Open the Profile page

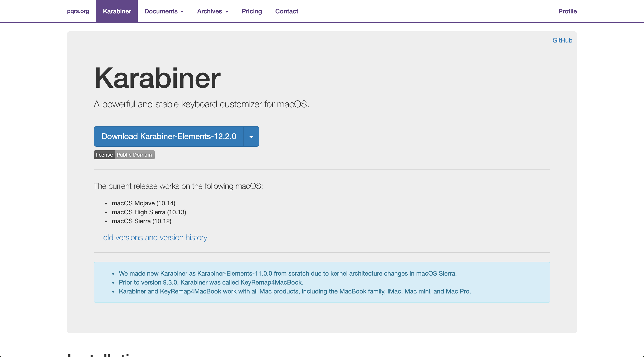pyautogui.click(x=568, y=11)
